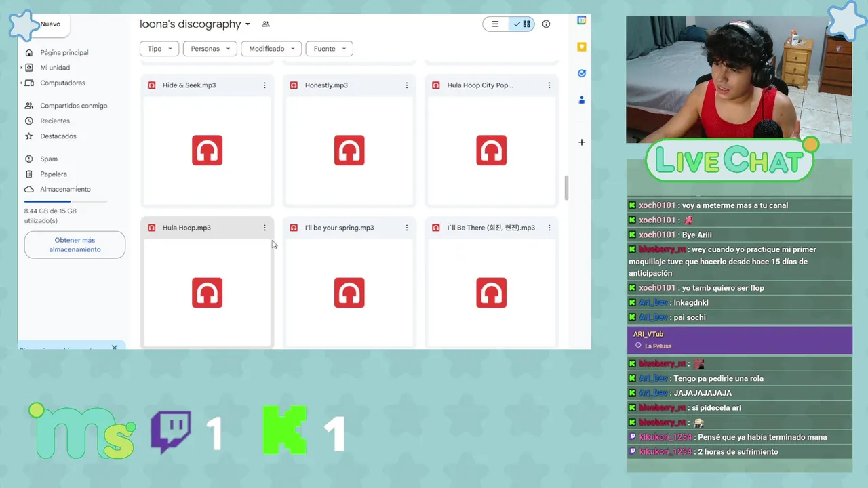Viewport: 868px width, 488px height.
Task: Select Hula Hoop City Pop thumbnail
Action: point(492,150)
